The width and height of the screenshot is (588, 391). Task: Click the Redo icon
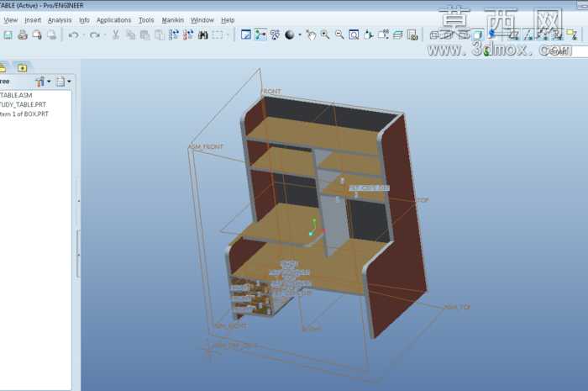(95, 35)
